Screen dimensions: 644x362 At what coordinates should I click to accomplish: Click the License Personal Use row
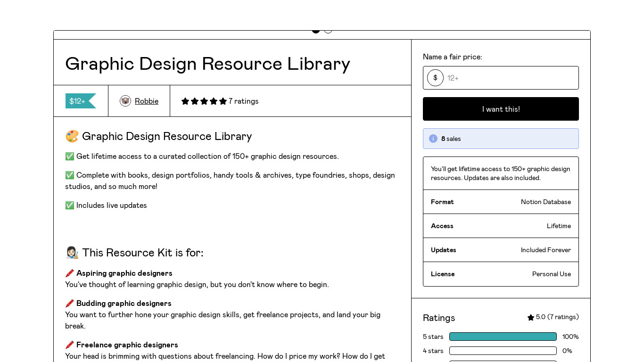[501, 274]
